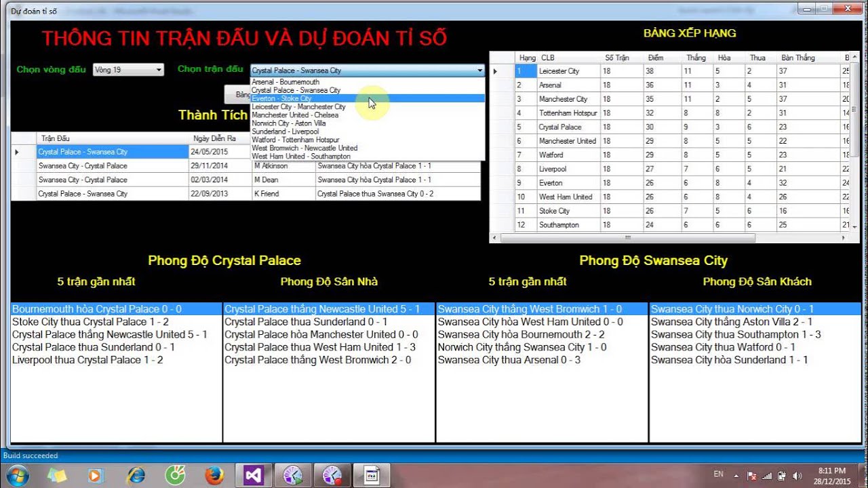Choose West Bromwich - Newcastle United match
Viewport: 868px width, 488px height.
point(368,148)
